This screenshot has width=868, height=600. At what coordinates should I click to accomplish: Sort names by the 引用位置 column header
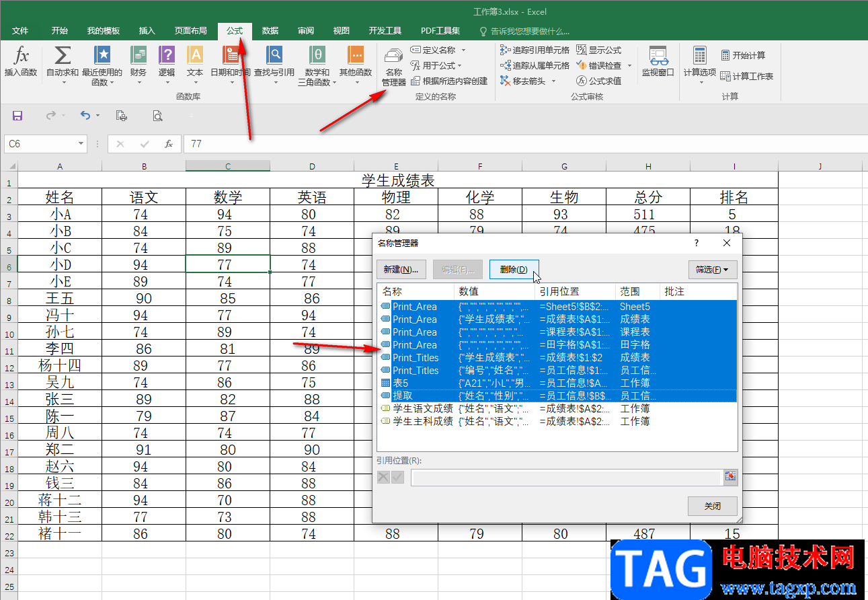pos(576,291)
